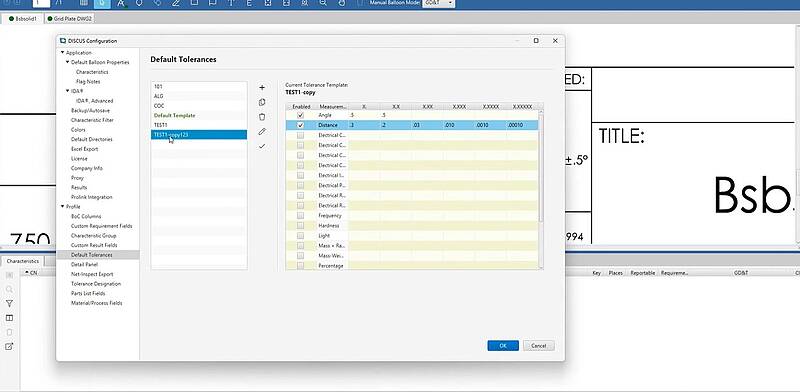
Task: Uncheck the Angle enabled checkbox
Action: [x=301, y=115]
